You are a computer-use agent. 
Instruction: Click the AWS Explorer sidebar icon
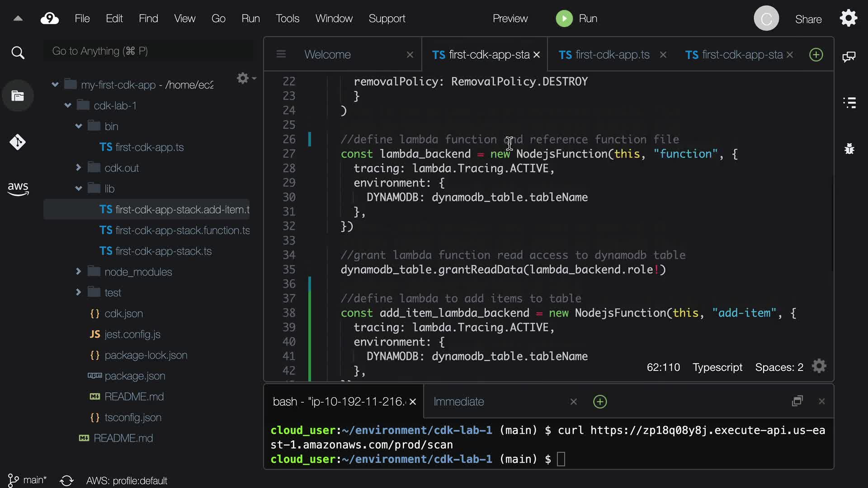point(18,188)
